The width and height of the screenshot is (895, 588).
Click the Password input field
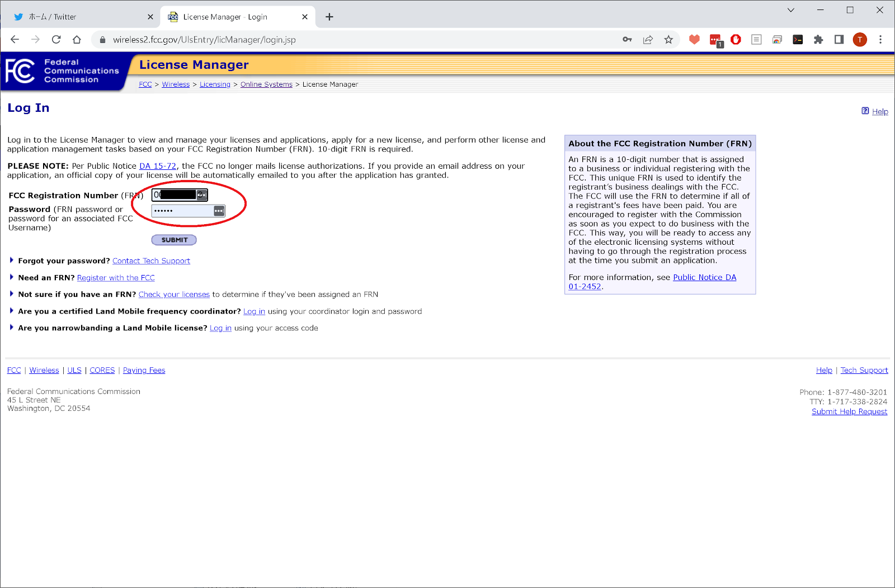point(189,211)
